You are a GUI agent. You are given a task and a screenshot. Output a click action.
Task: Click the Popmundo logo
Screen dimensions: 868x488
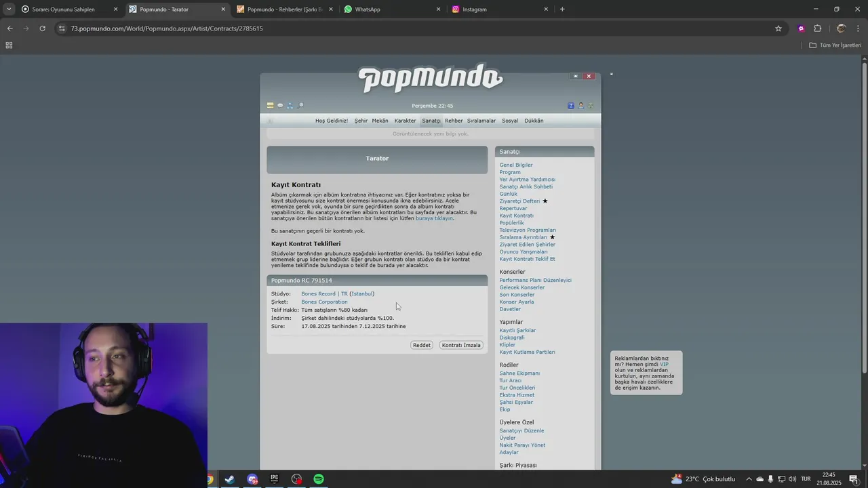(x=431, y=79)
